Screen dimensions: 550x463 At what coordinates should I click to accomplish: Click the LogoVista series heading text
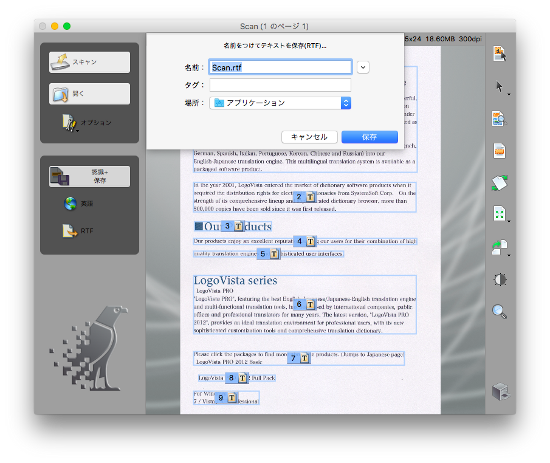(235, 281)
